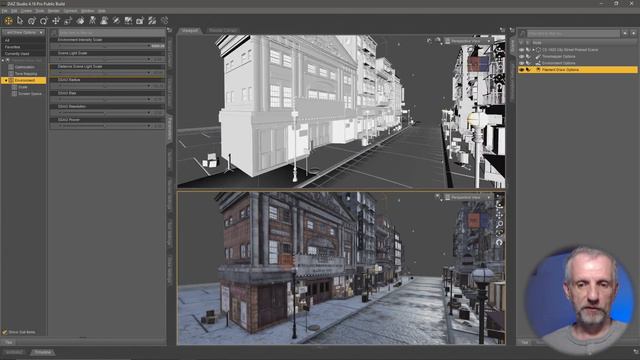Screen dimensions: 640x360
Task: Collapse the Environment tree node
Action: (6, 80)
